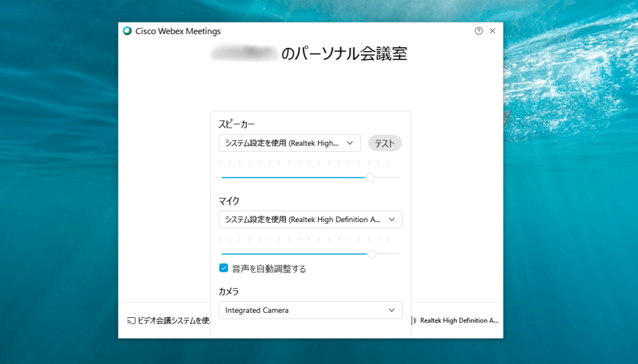This screenshot has width=638, height=364.
Task: Click Realtek High Definition A... audio label
Action: [x=459, y=320]
